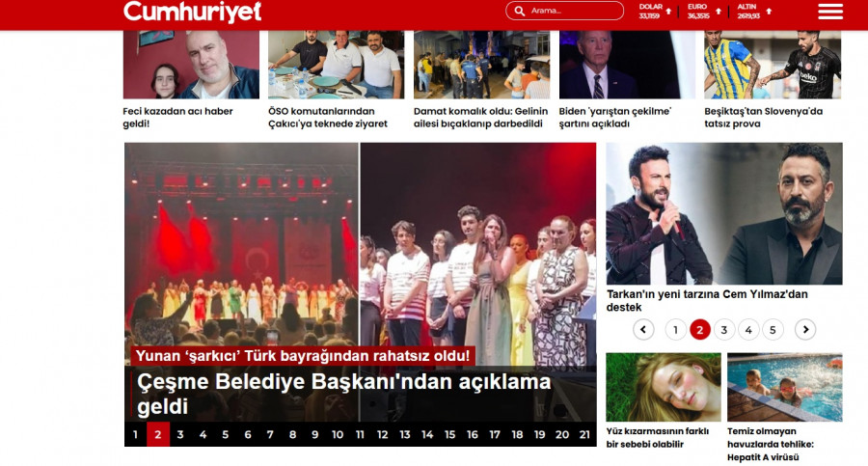Open 'Damat komalık oldu' headline
The width and height of the screenshot is (868, 466).
coord(480,118)
